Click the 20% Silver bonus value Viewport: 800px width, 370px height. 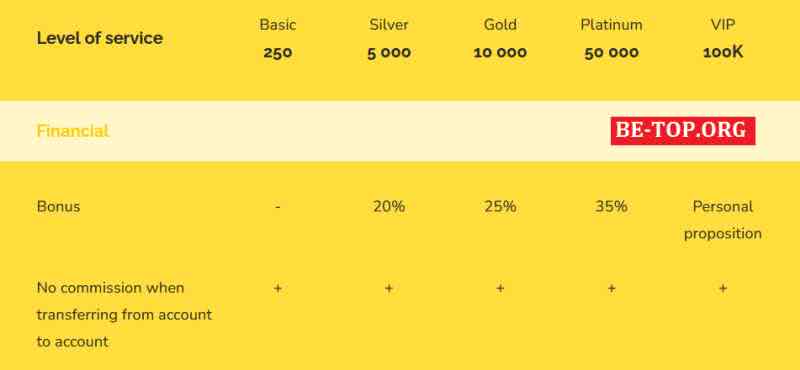(x=389, y=207)
